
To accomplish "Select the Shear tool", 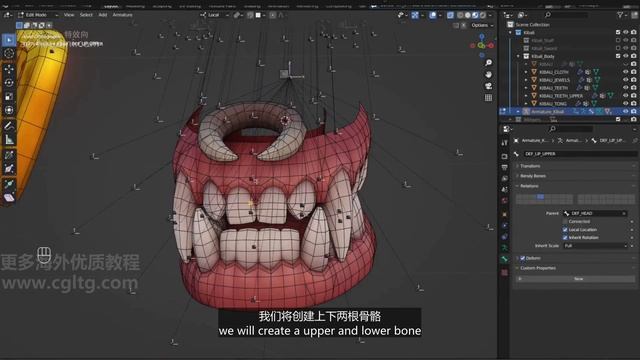I will point(9,198).
